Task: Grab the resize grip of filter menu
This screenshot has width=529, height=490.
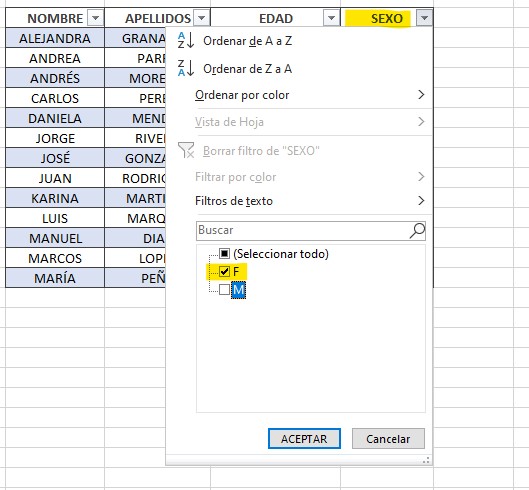Action: 426,460
